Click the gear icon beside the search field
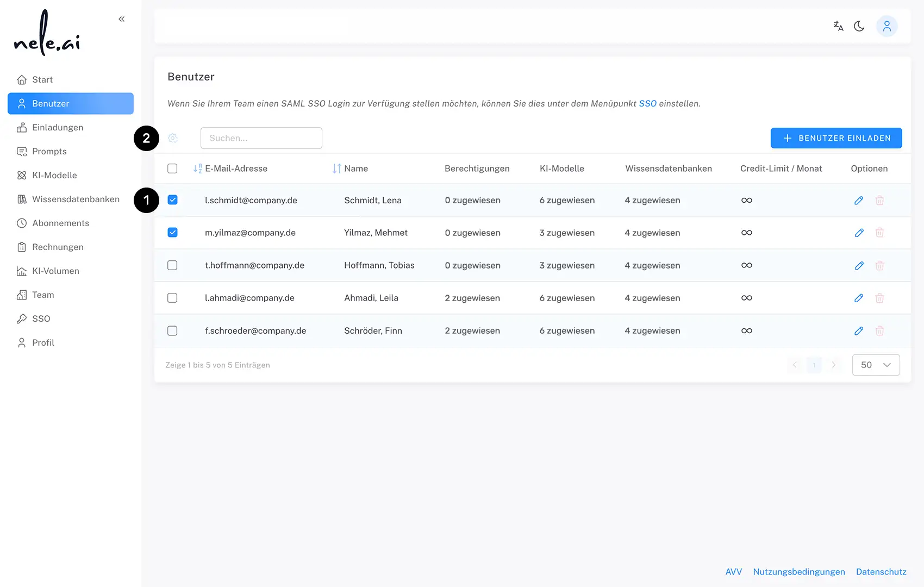 [173, 138]
